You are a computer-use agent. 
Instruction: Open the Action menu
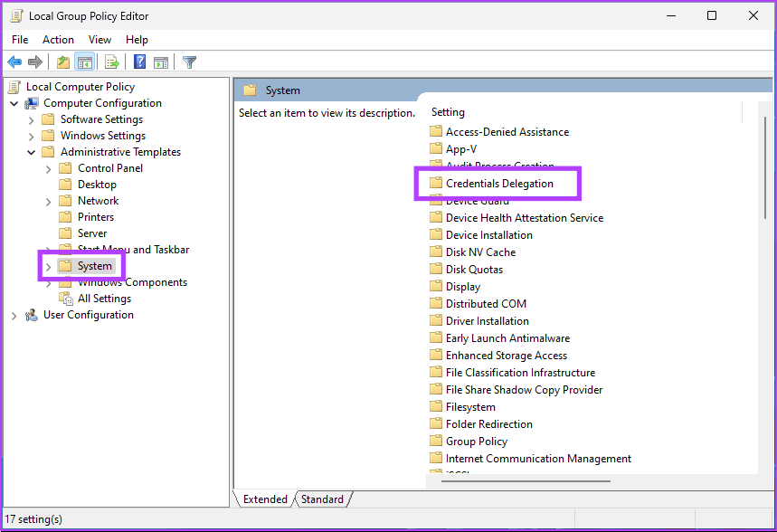[58, 40]
